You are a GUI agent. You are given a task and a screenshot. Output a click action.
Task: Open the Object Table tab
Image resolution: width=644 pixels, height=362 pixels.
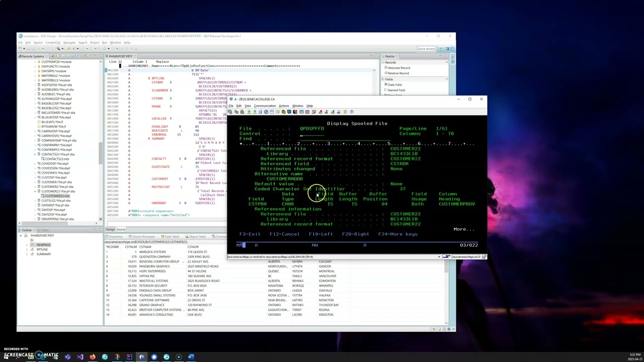[x=195, y=236]
